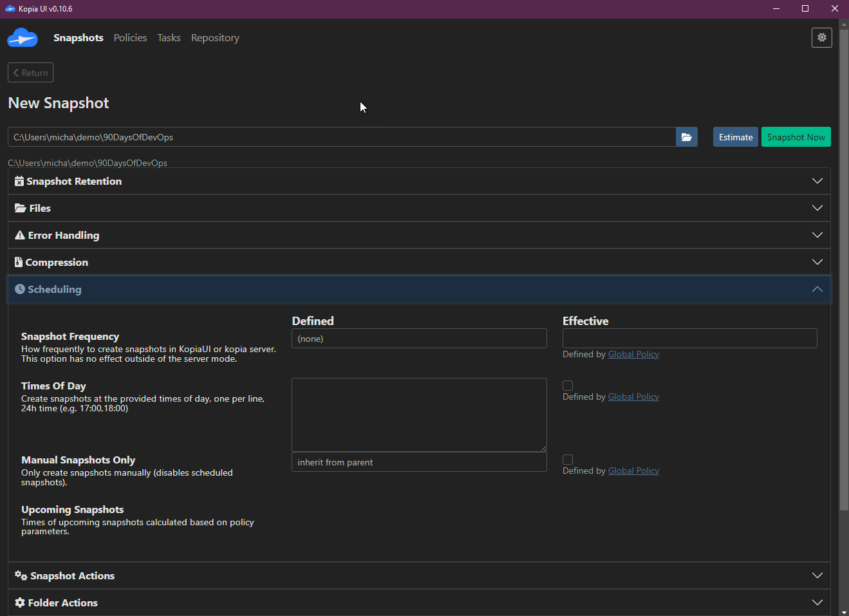The image size is (849, 616).
Task: Click the Error Handling warning triangle icon
Action: (20, 236)
